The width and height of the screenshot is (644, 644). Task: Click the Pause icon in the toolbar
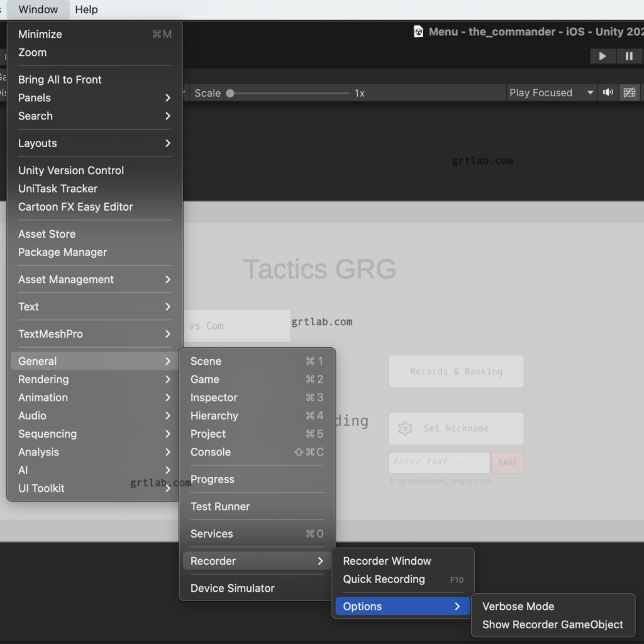(x=629, y=56)
